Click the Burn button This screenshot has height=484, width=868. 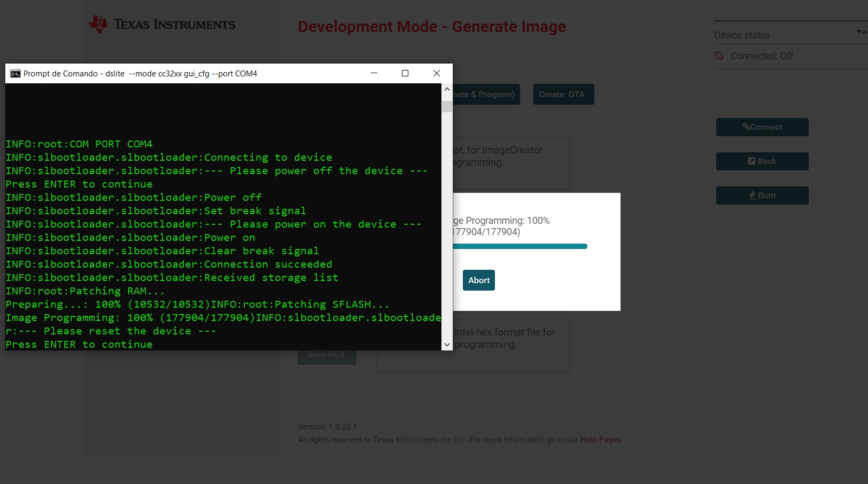762,196
